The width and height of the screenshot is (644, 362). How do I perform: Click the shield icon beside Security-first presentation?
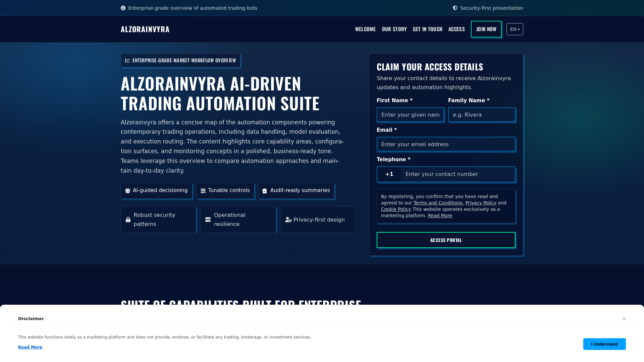click(x=455, y=8)
